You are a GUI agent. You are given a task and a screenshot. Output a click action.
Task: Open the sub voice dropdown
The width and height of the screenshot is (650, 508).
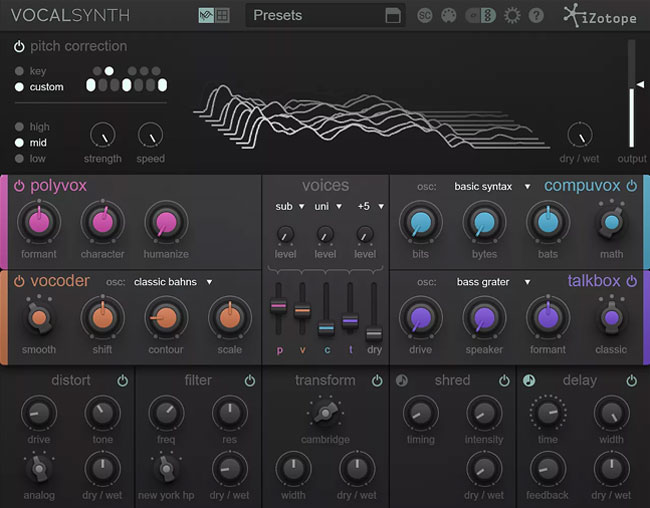(x=289, y=206)
